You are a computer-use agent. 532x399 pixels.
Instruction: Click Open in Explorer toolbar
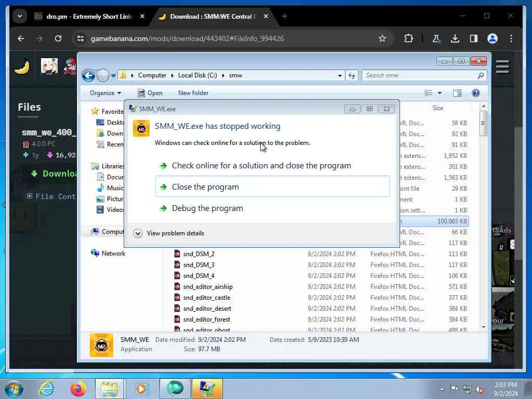tap(150, 93)
